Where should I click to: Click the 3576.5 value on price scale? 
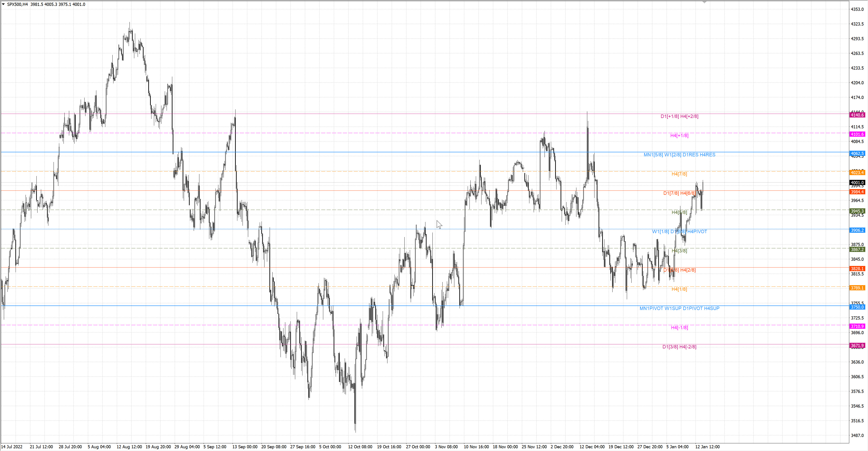[857, 391]
